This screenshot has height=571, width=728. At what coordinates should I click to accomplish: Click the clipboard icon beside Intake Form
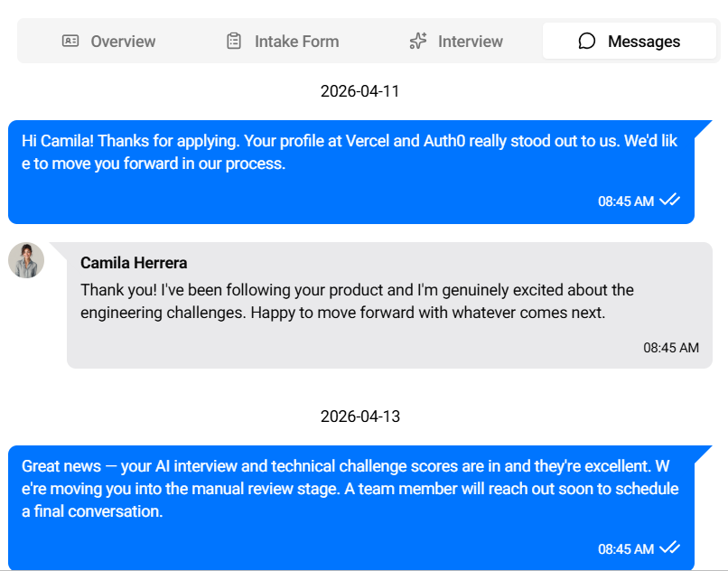pos(234,41)
